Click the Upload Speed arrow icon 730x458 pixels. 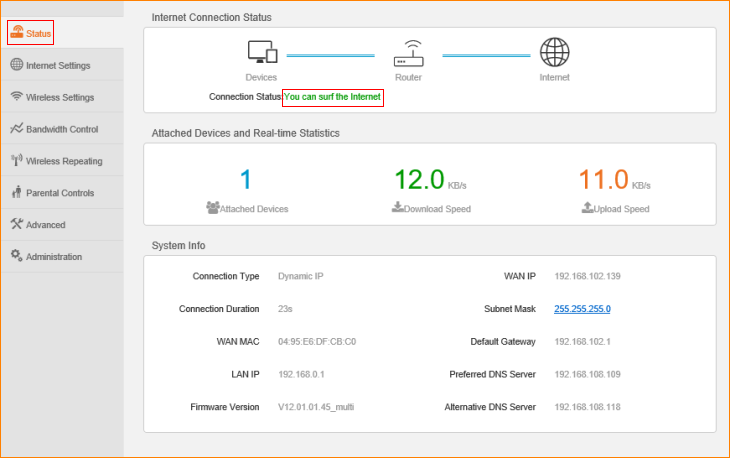pyautogui.click(x=587, y=208)
